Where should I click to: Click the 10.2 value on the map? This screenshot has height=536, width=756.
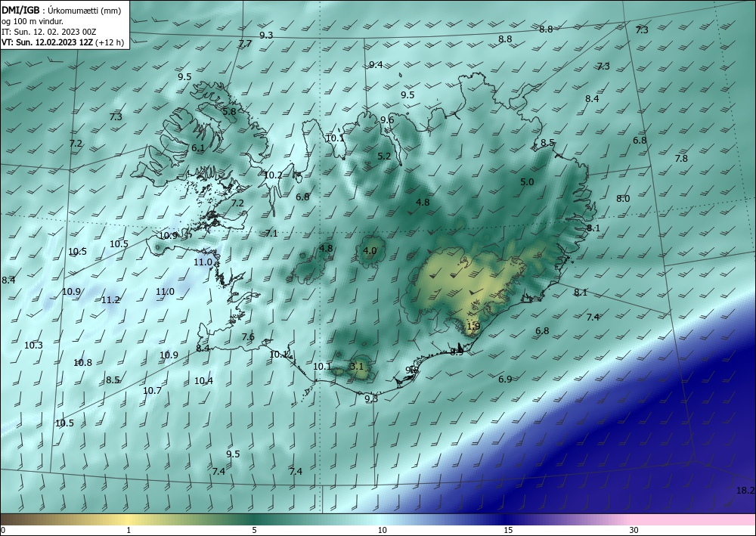click(x=274, y=175)
